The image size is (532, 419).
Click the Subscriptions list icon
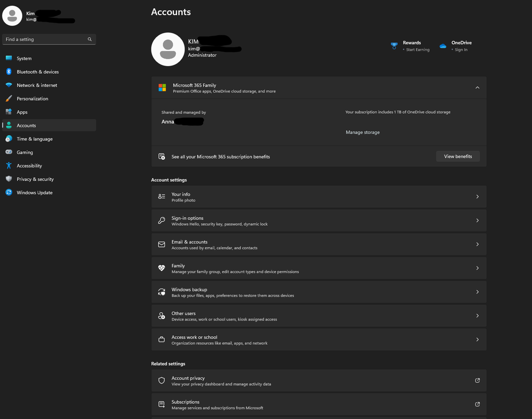click(x=161, y=404)
